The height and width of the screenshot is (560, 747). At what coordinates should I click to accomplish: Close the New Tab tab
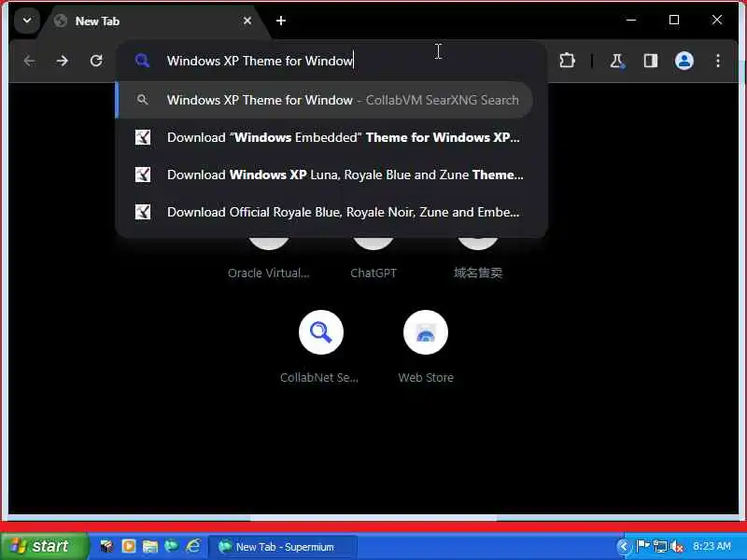pyautogui.click(x=247, y=21)
